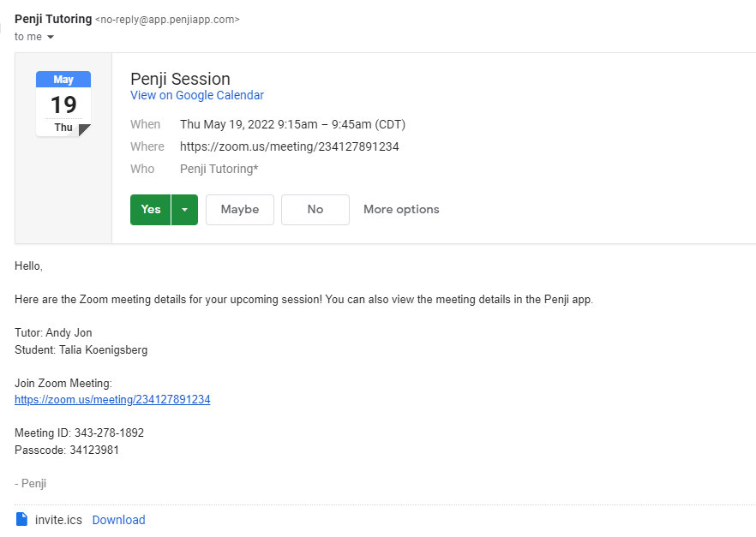Open the Yes RSVP dropdown arrow
This screenshot has height=537, width=756.
click(184, 210)
